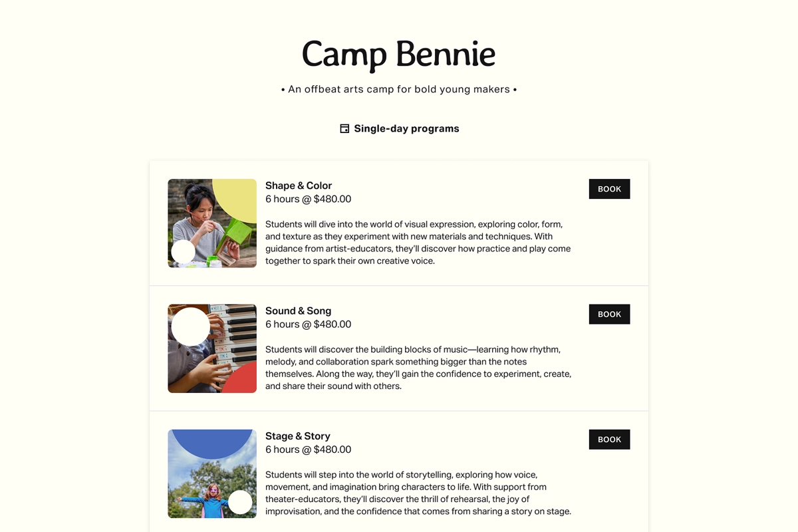
Task: Click the Shape & Color program title
Action: [x=299, y=186]
